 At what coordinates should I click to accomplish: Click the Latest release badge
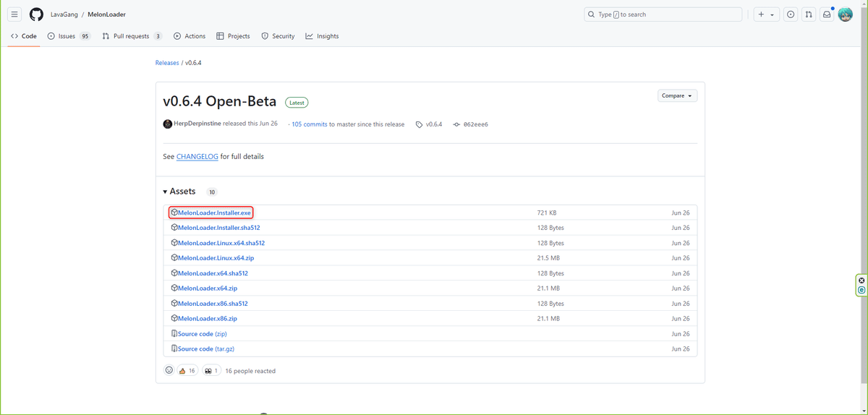(296, 103)
